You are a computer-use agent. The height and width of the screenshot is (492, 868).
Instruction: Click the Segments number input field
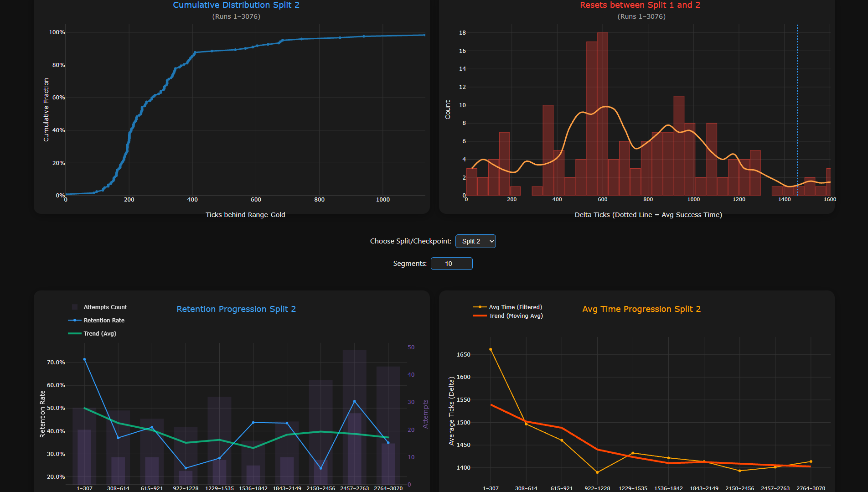(x=451, y=264)
